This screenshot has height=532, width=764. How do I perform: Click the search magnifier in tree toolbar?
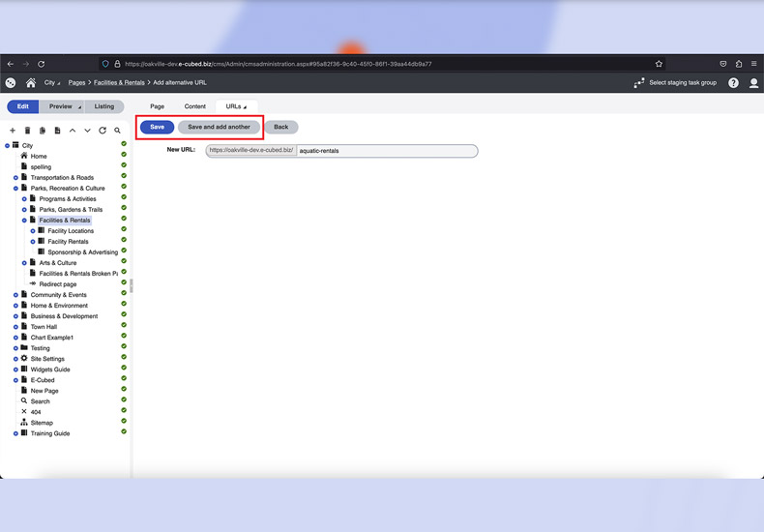point(118,131)
